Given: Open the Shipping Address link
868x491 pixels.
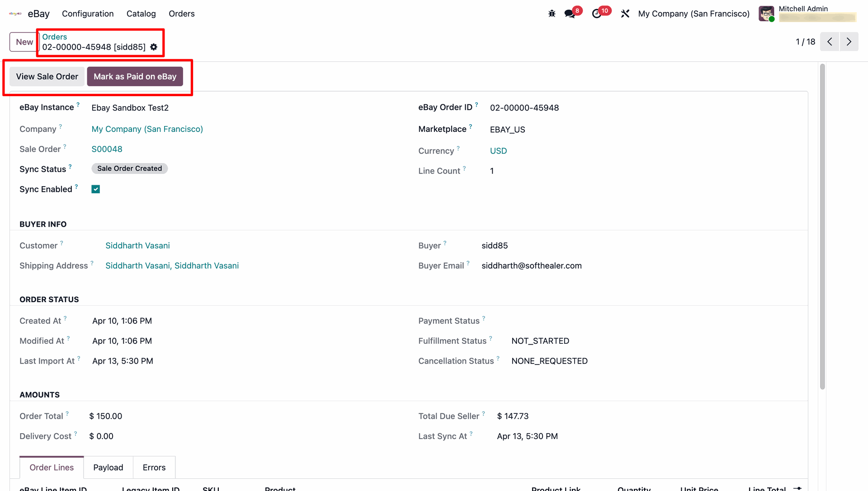Looking at the screenshot, I should point(172,266).
